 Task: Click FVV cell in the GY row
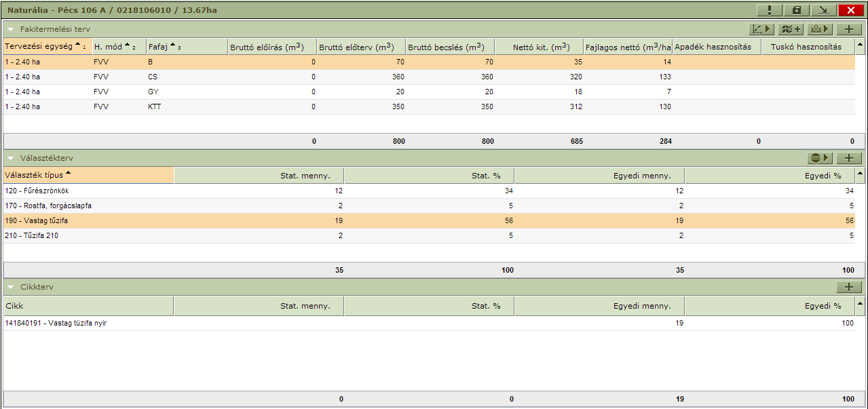(x=101, y=92)
